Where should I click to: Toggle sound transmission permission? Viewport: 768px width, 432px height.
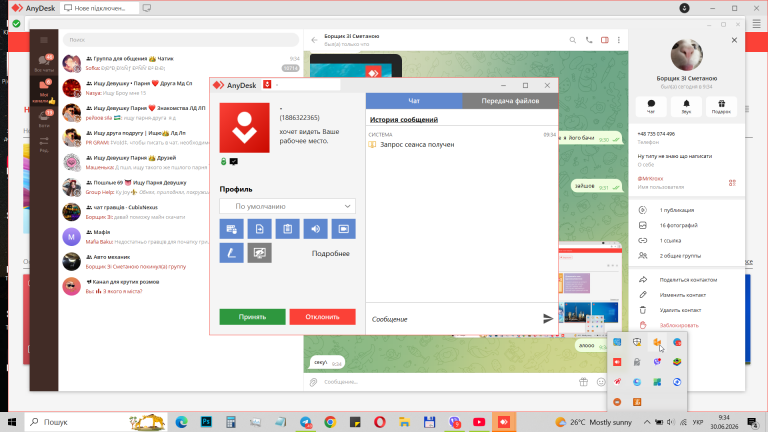pyautogui.click(x=315, y=229)
